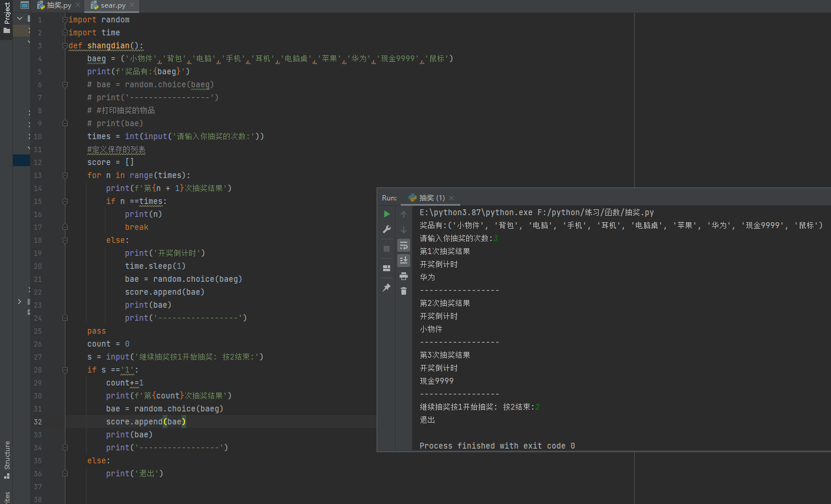Click the print icon in Run console
831x504 pixels.
(404, 276)
